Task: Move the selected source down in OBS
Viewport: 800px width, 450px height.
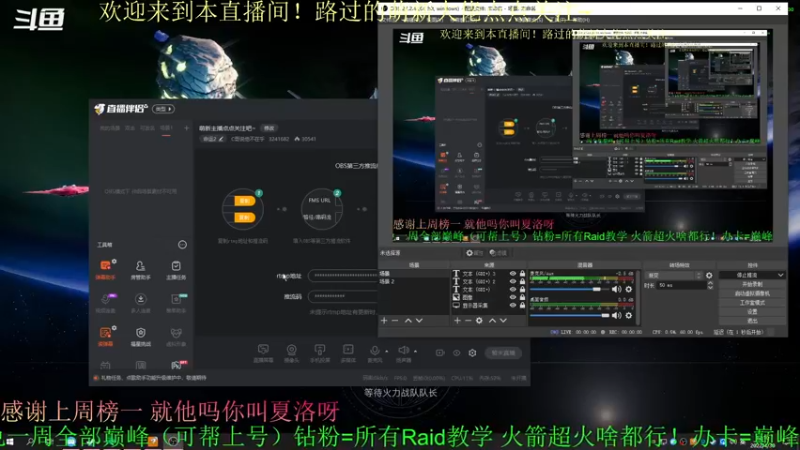Action: [503, 320]
